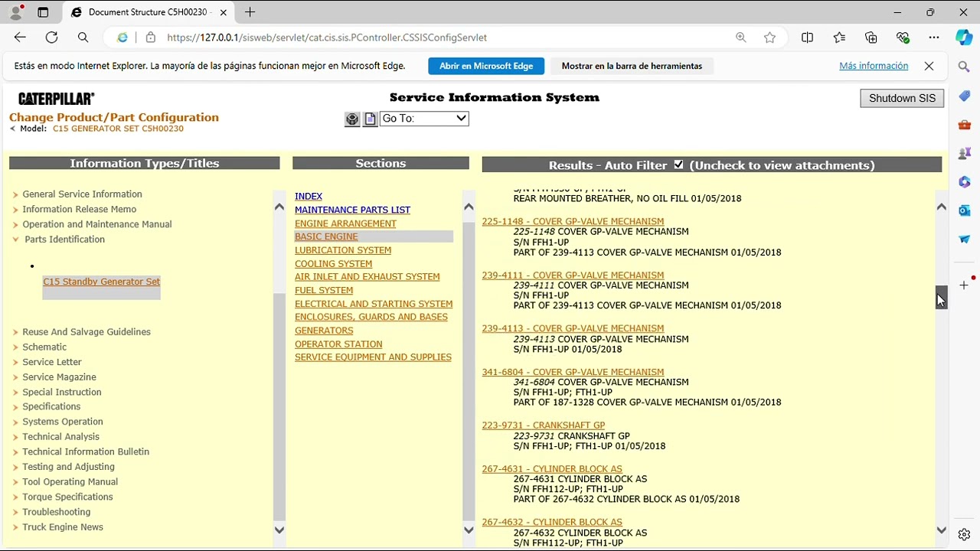Click the C15 GENERATOR SET C5H00230 model
Viewport: 980px width, 551px height.
tap(118, 129)
